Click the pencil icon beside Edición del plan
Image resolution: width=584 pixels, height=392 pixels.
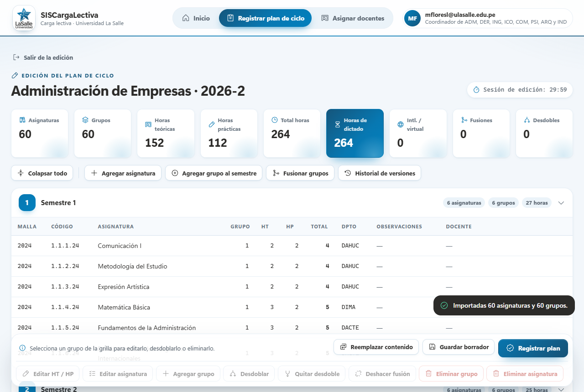coord(15,75)
